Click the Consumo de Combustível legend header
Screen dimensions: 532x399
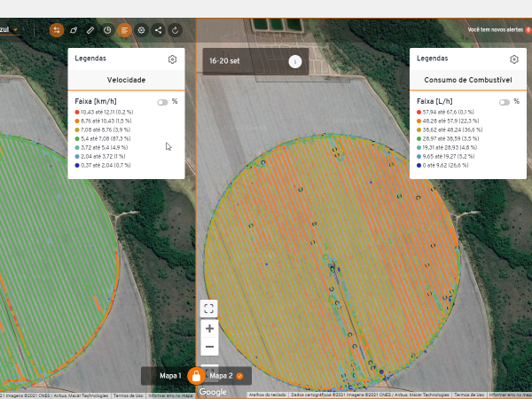pos(468,80)
